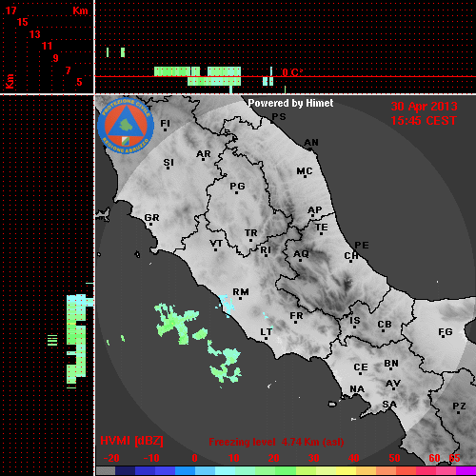Select the VT city label
The height and width of the screenshot is (476, 476).
pos(216,244)
